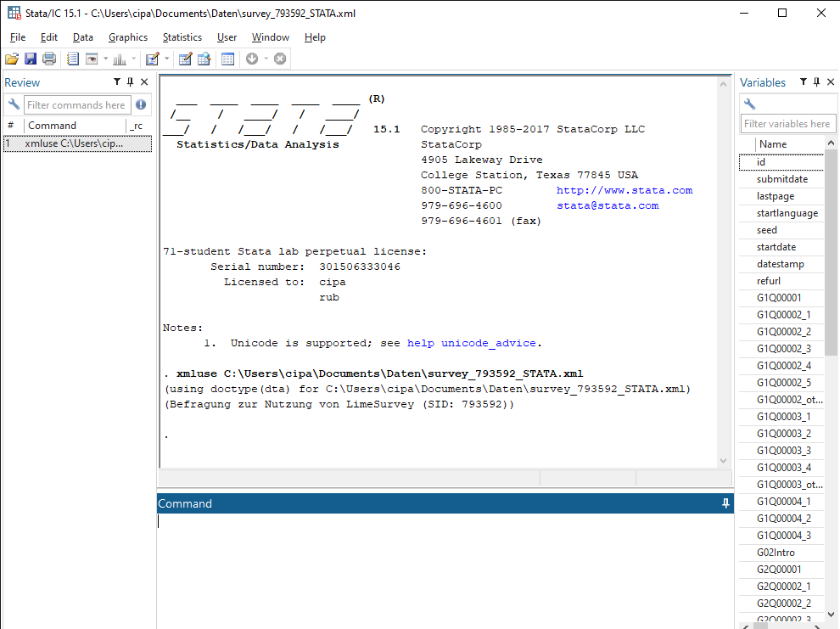Open the Statistics menu
Image resolution: width=840 pixels, height=629 pixels.
(x=182, y=37)
